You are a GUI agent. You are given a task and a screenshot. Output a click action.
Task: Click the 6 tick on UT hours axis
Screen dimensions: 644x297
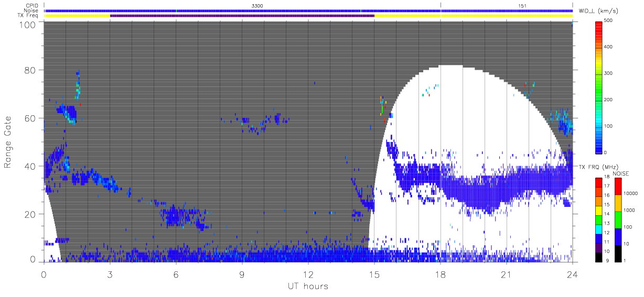pos(176,274)
